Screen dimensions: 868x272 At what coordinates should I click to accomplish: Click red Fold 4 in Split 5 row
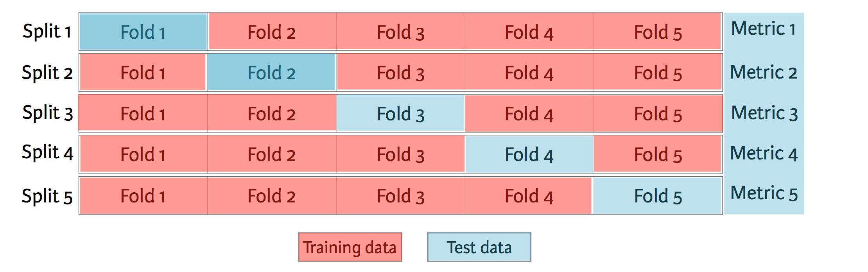pos(528,196)
